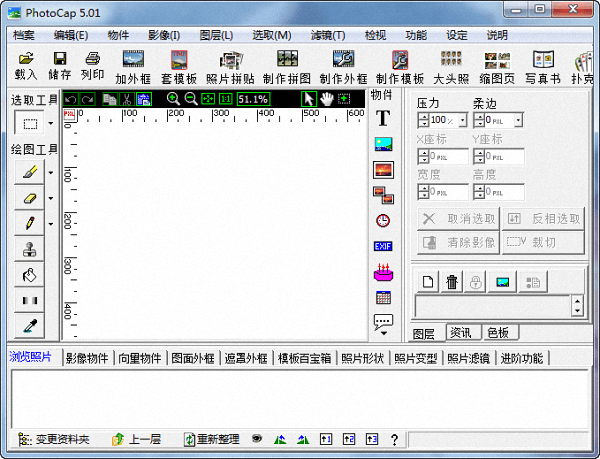Select the eraser tool
The height and width of the screenshot is (459, 600).
click(29, 198)
